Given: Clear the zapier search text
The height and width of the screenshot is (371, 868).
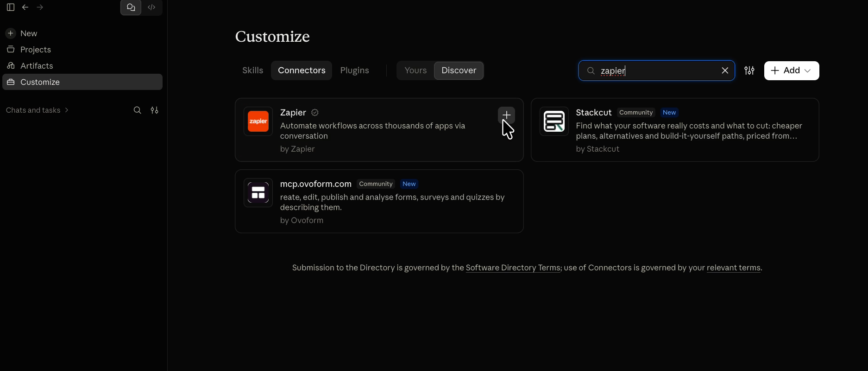Looking at the screenshot, I should click(x=725, y=70).
